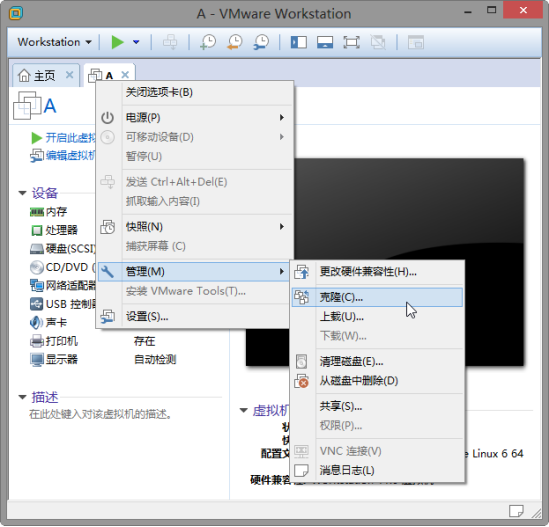549x527 pixels.
Task: Expand the 快照(N) submenu arrow
Action: point(282,227)
